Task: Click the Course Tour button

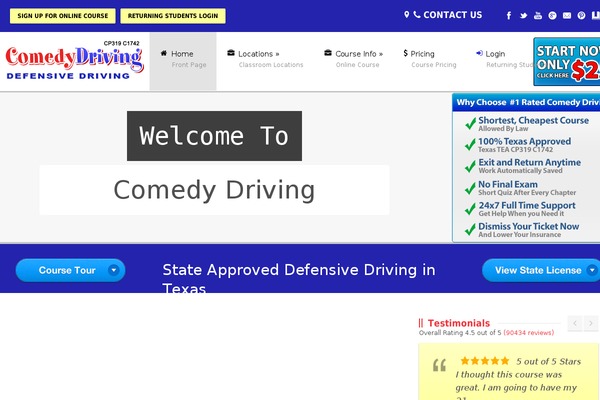Action: pos(70,270)
